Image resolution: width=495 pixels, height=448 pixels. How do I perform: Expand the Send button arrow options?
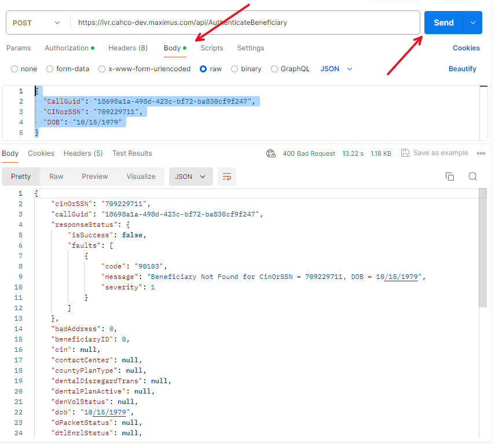(x=473, y=23)
